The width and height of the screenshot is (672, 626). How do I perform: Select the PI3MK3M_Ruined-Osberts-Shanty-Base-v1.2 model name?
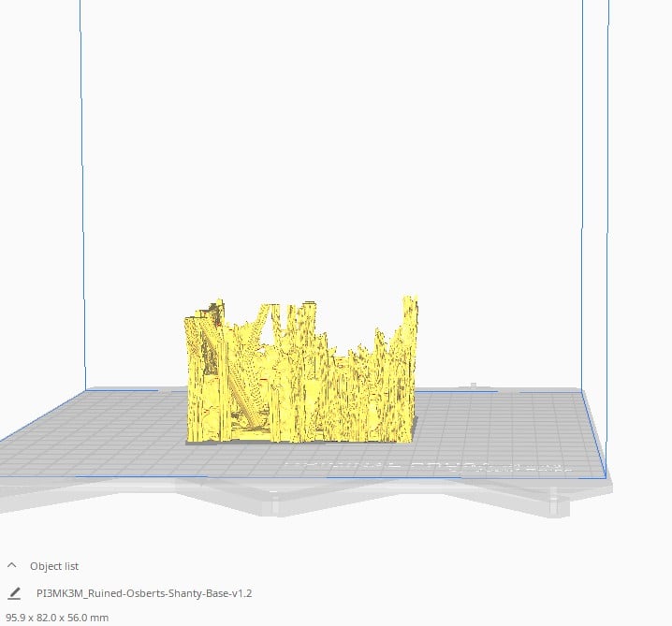pos(143,593)
